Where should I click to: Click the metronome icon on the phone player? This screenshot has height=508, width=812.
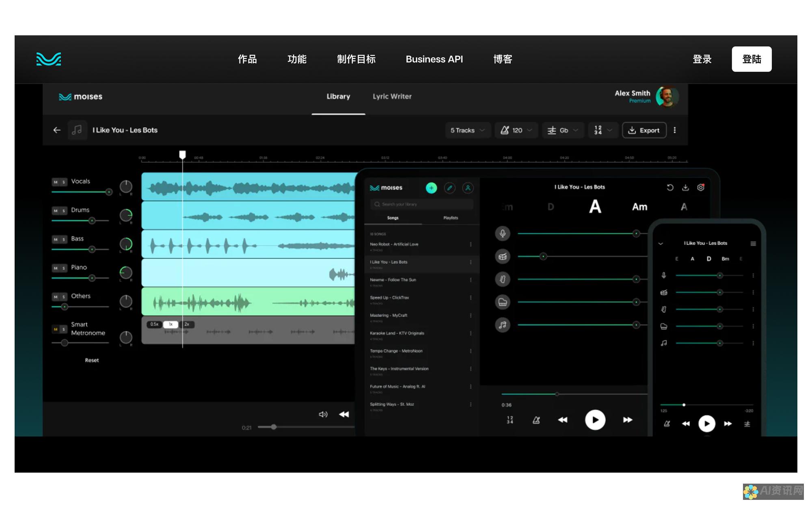667,424
